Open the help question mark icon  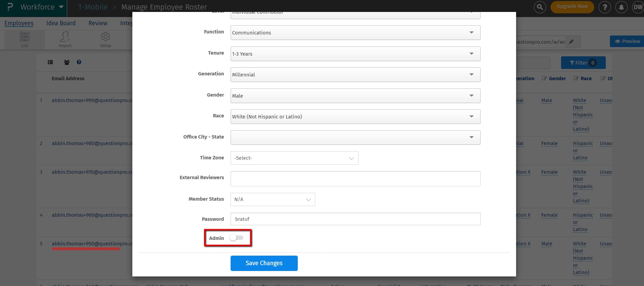coord(605,7)
